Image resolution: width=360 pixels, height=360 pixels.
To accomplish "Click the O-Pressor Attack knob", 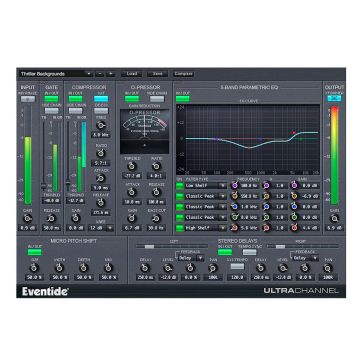I will (132, 192).
